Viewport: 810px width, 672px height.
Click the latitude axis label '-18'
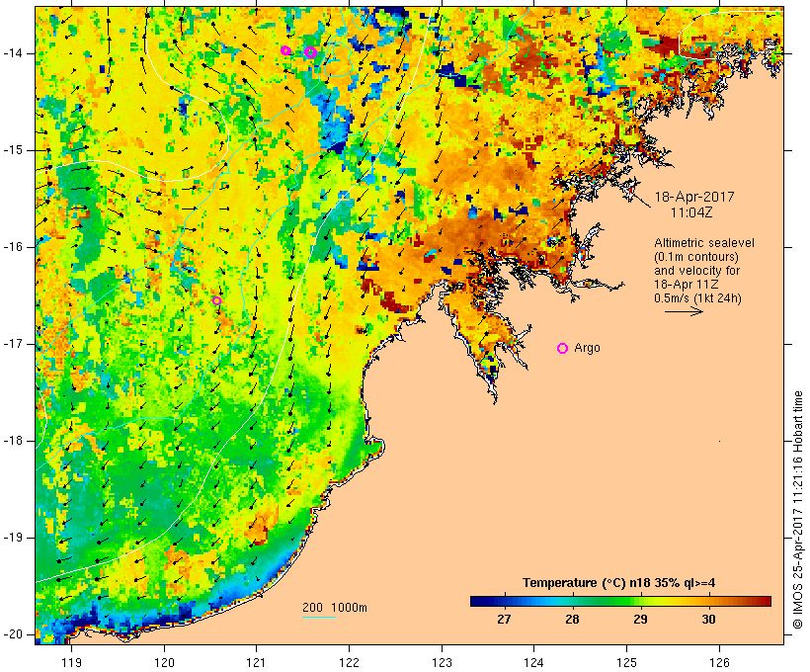(13, 441)
